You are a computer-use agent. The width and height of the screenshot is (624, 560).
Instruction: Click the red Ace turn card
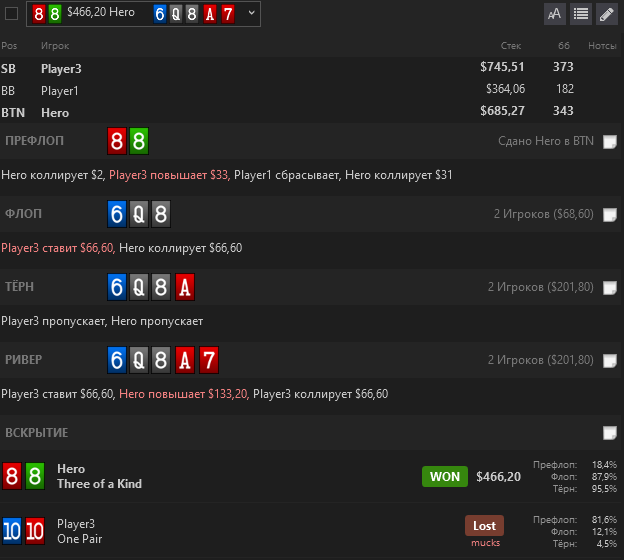tap(185, 287)
